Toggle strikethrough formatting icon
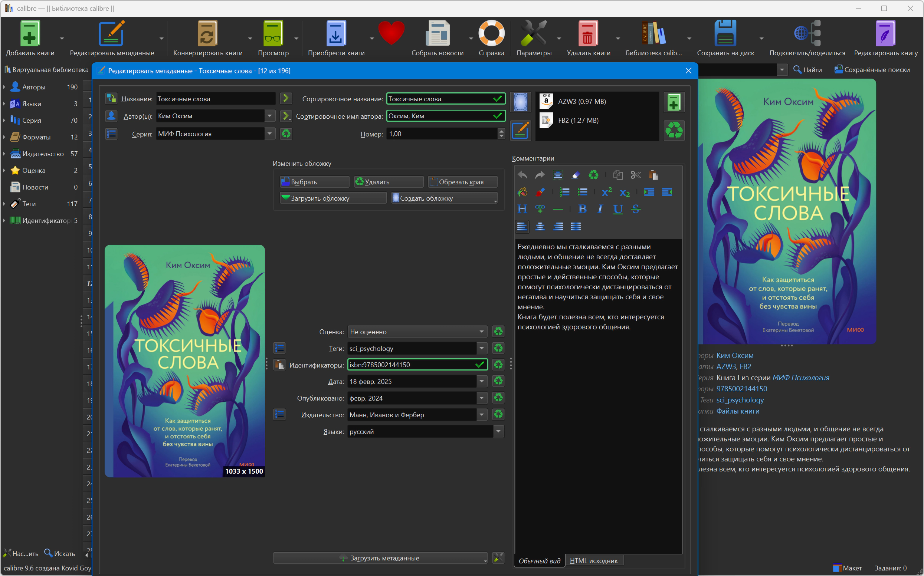This screenshot has height=576, width=924. (636, 209)
